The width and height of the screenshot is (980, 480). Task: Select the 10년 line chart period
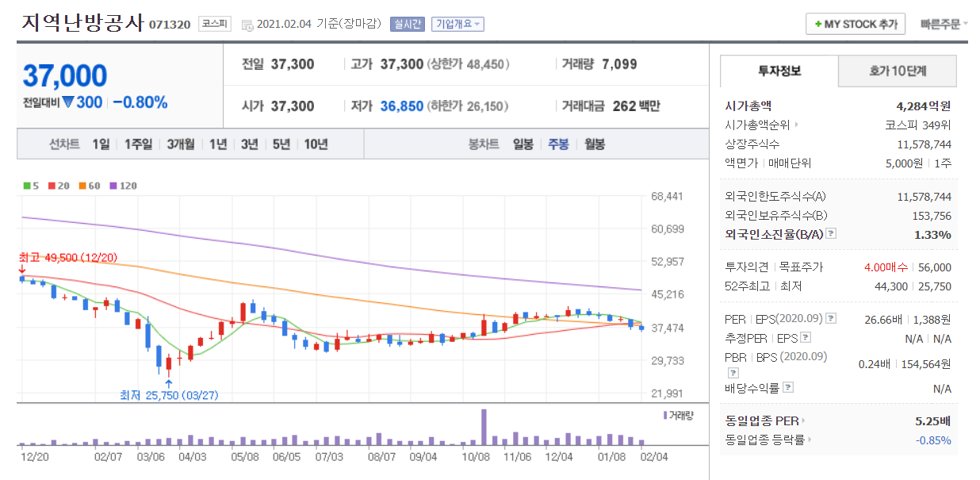click(x=316, y=144)
